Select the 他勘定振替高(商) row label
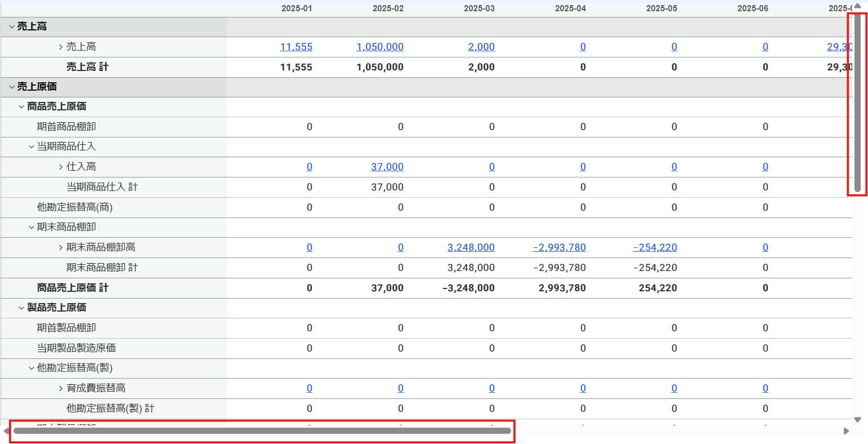The height and width of the screenshot is (444, 868). (x=75, y=207)
